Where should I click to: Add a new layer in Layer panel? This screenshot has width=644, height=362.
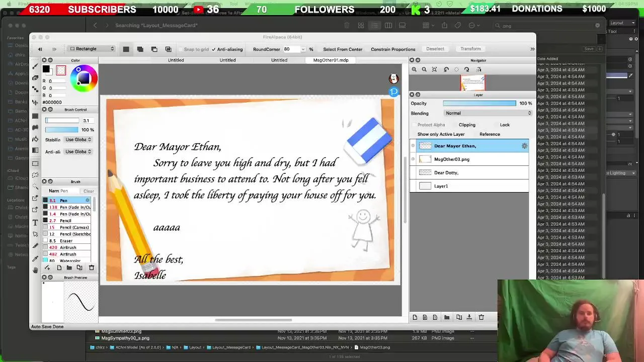[x=415, y=317]
